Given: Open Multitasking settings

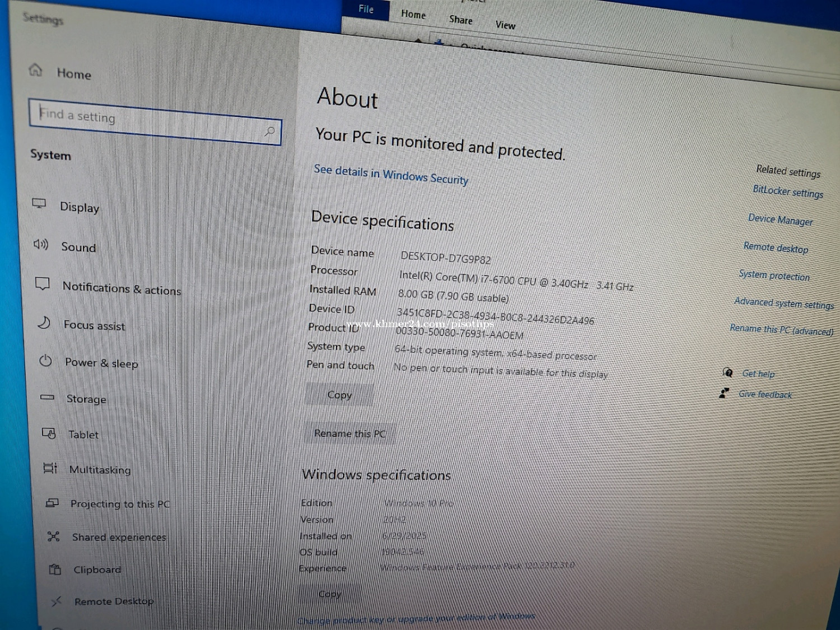Looking at the screenshot, I should pyautogui.click(x=100, y=469).
